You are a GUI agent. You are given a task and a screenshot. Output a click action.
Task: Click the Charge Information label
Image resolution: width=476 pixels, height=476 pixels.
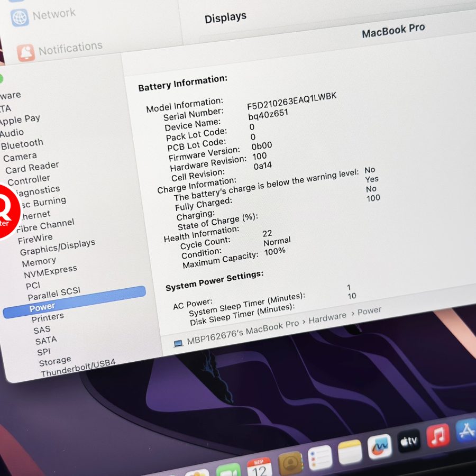(x=197, y=186)
